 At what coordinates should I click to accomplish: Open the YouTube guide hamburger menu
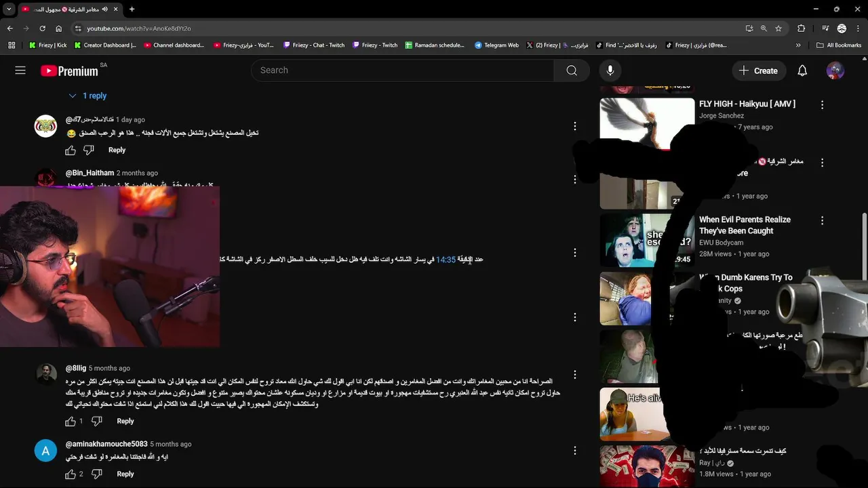(x=20, y=70)
